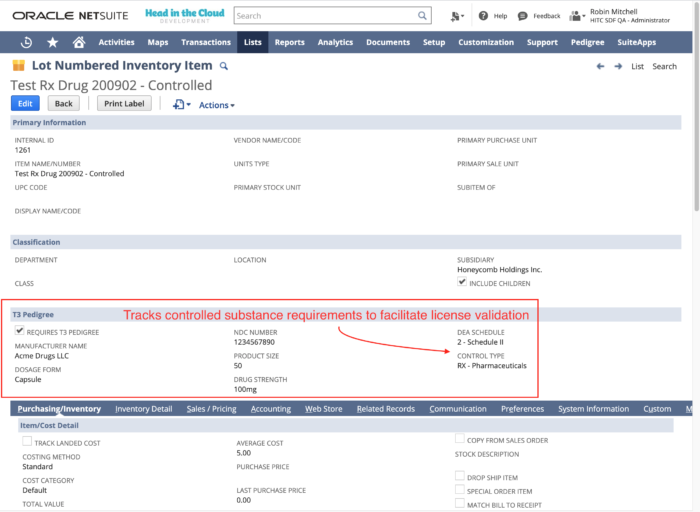Click the Feedback link text
Image resolution: width=700 pixels, height=512 pixels.
pyautogui.click(x=546, y=16)
